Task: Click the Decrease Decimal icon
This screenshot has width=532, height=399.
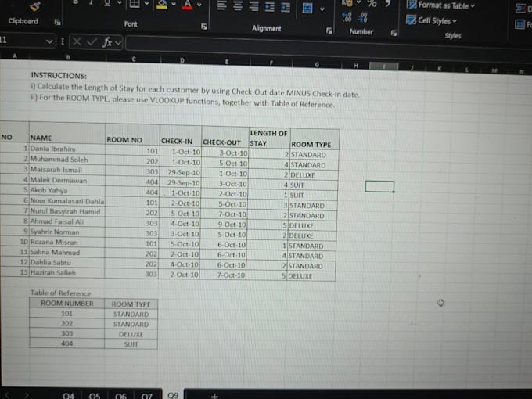Action: pos(362,18)
